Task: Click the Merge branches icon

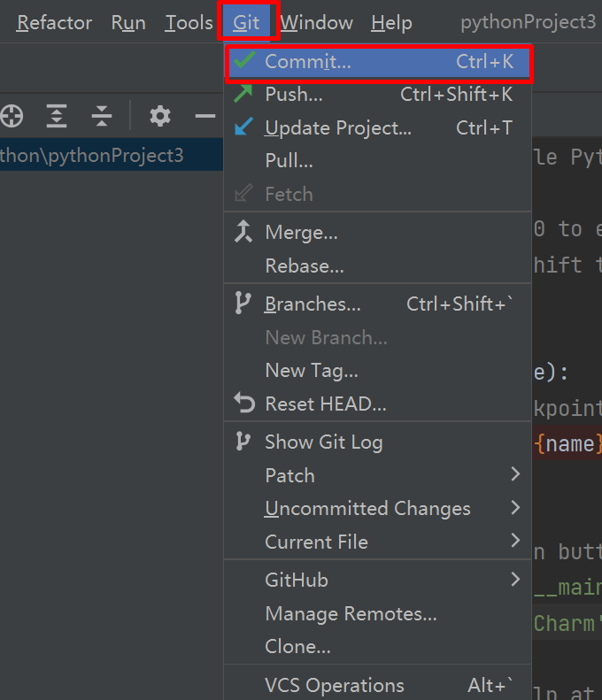Action: [x=243, y=231]
